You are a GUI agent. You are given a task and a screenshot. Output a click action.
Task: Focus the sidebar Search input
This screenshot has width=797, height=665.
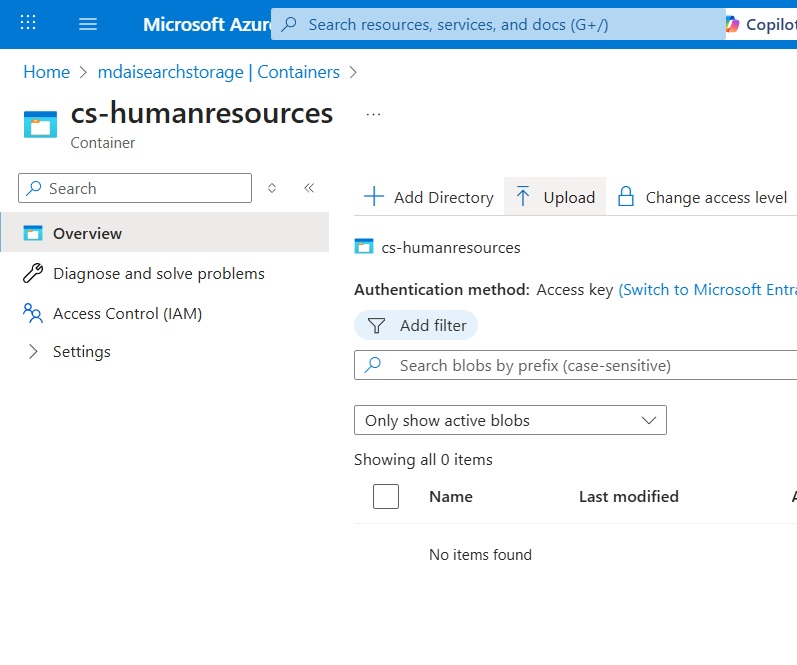(x=135, y=188)
